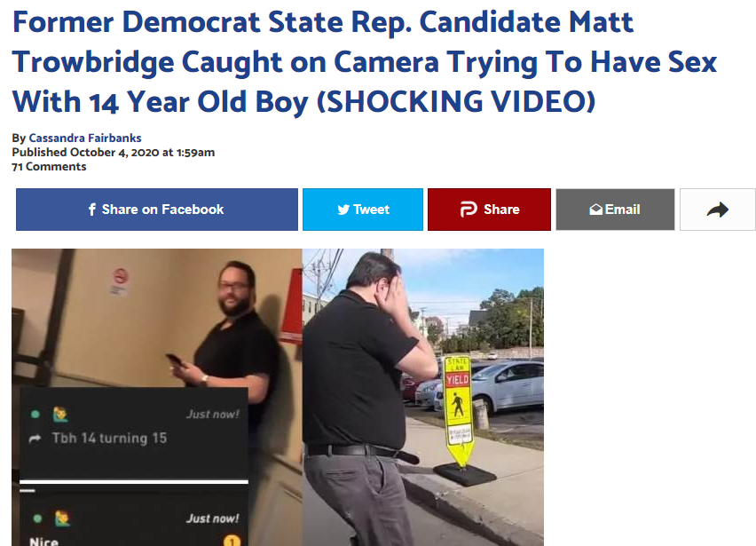Image resolution: width=756 pixels, height=546 pixels.
Task: Click the Facebook f icon
Action: point(91,210)
